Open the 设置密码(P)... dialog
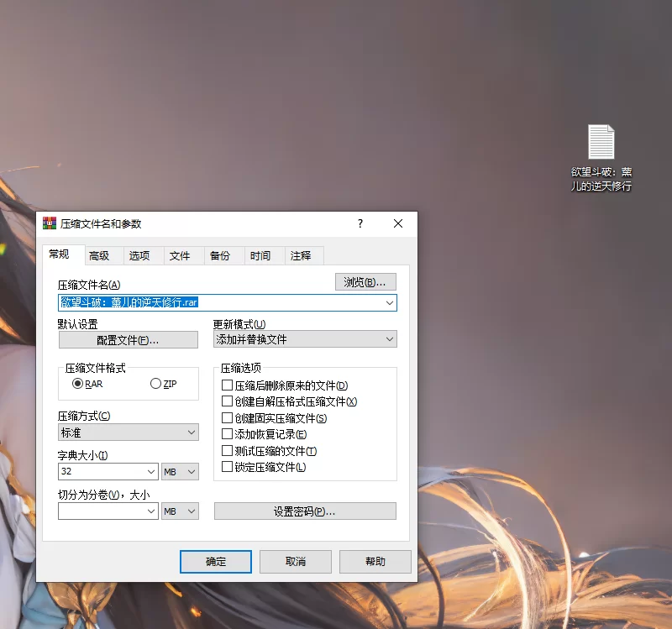 point(305,511)
